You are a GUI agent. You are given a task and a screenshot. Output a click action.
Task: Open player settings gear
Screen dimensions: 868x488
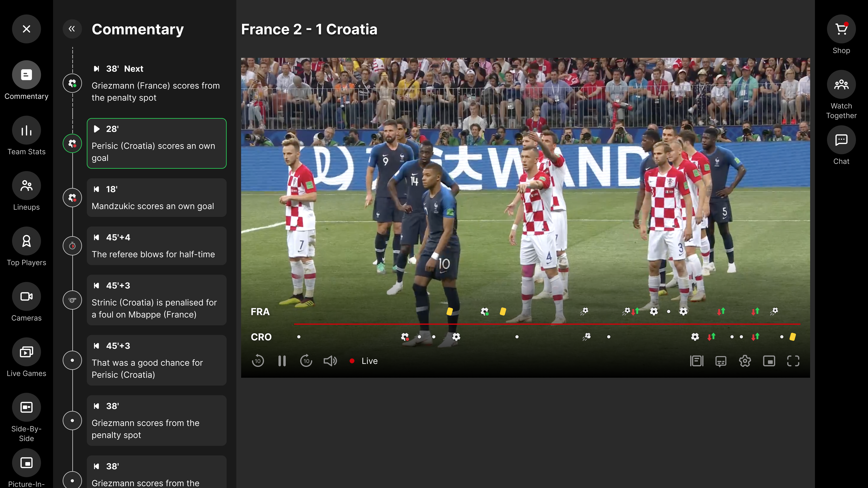click(745, 361)
